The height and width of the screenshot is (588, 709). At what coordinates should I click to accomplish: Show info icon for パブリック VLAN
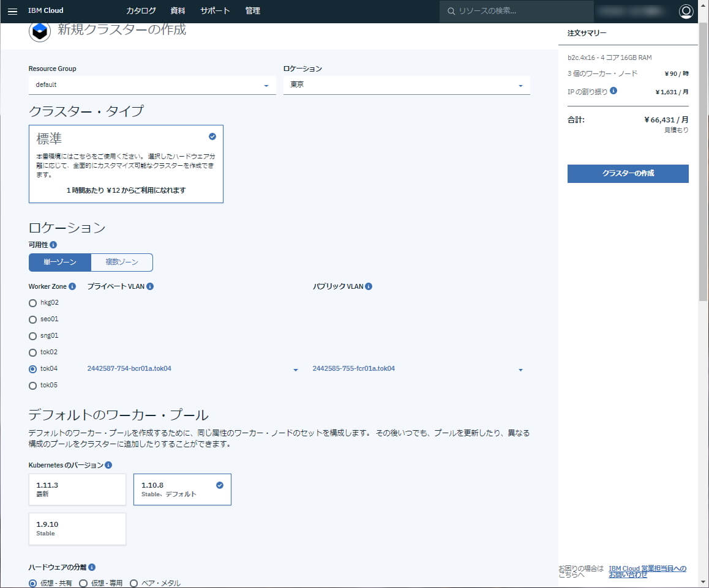[x=369, y=286]
